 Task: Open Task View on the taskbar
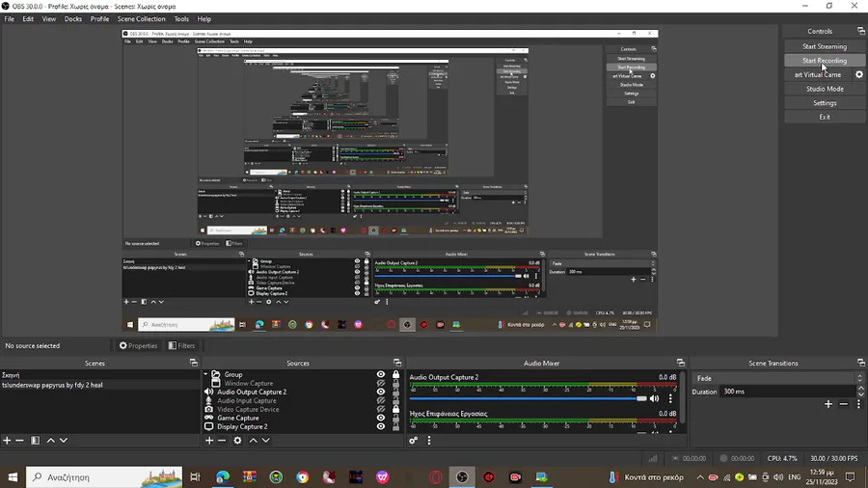coord(195,477)
